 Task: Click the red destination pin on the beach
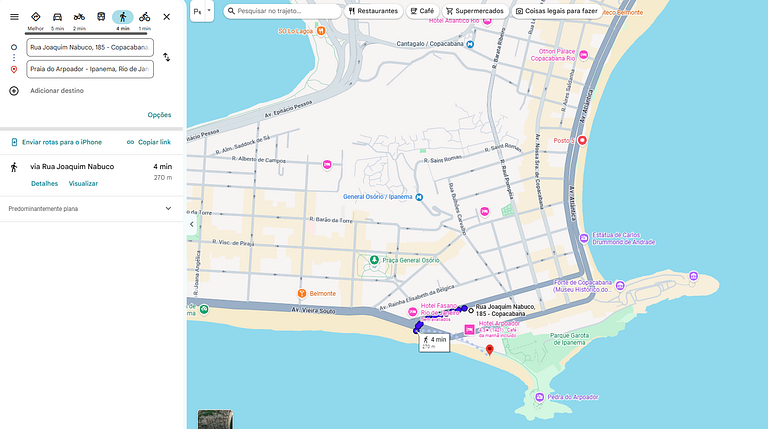[489, 350]
